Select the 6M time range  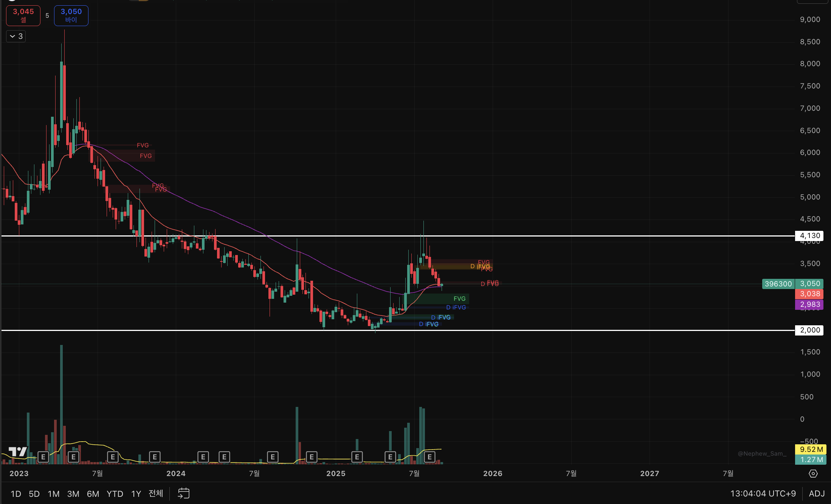pyautogui.click(x=93, y=494)
